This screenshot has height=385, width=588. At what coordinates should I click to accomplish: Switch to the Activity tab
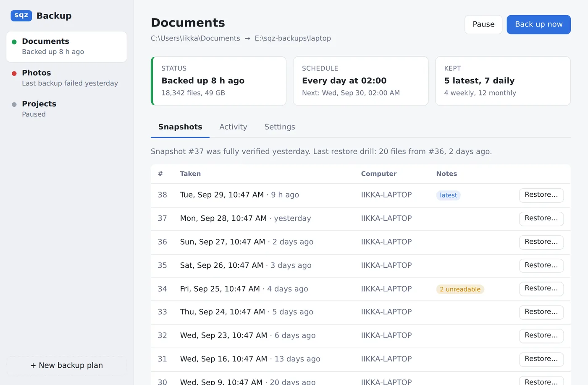click(x=233, y=127)
